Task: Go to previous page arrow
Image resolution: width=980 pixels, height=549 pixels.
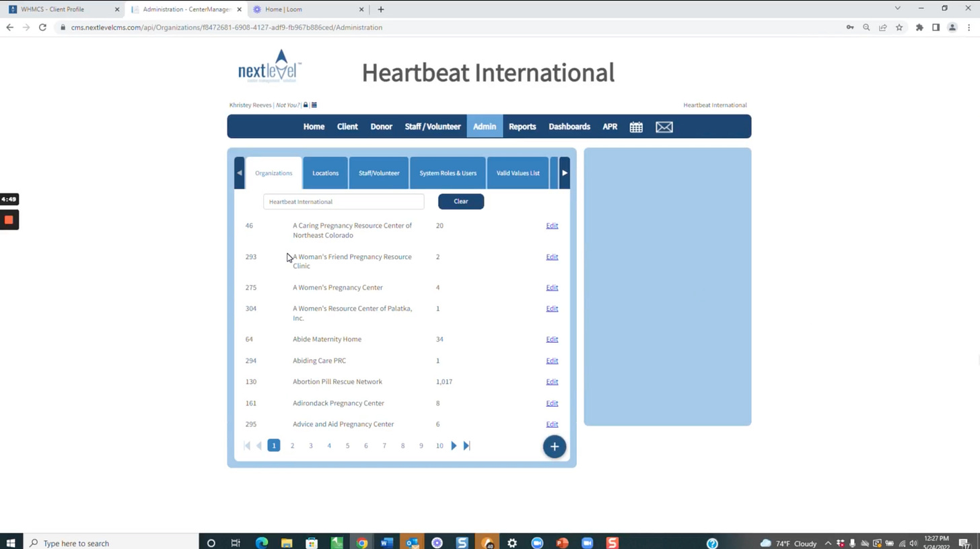Action: 259,445
